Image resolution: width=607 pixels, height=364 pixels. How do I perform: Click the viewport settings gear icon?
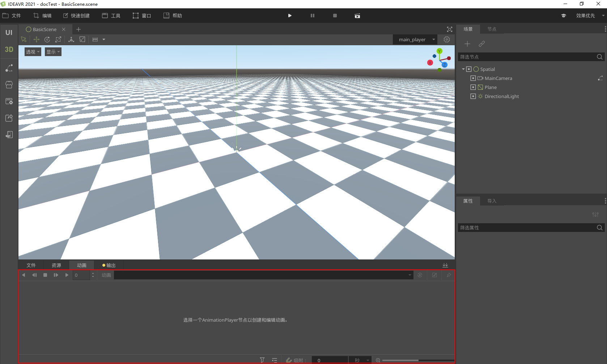coord(447,39)
